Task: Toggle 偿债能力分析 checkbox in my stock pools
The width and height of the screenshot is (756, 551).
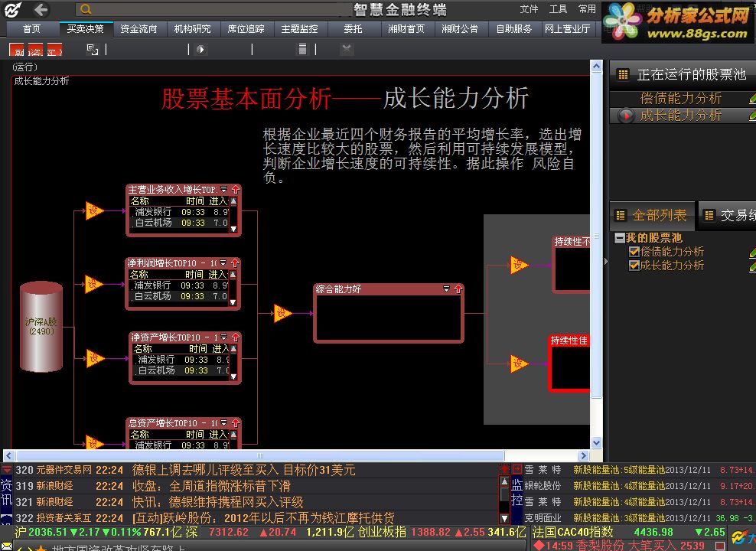Action: tap(634, 252)
